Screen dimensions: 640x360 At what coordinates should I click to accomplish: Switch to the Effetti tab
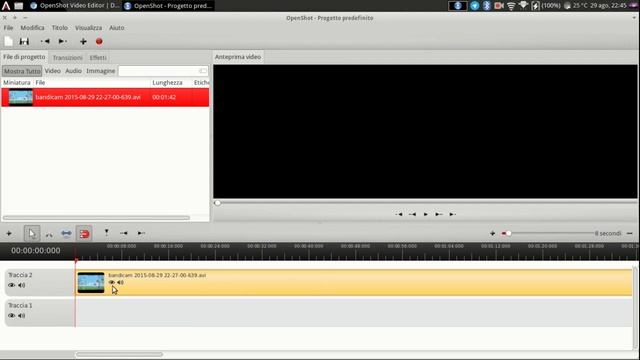click(x=98, y=58)
